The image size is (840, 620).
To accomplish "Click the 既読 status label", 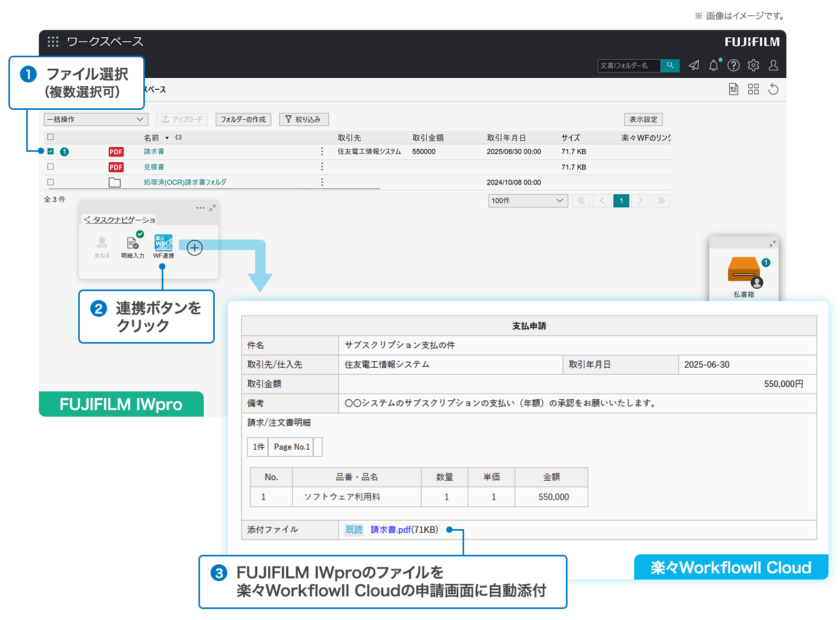I will (354, 530).
